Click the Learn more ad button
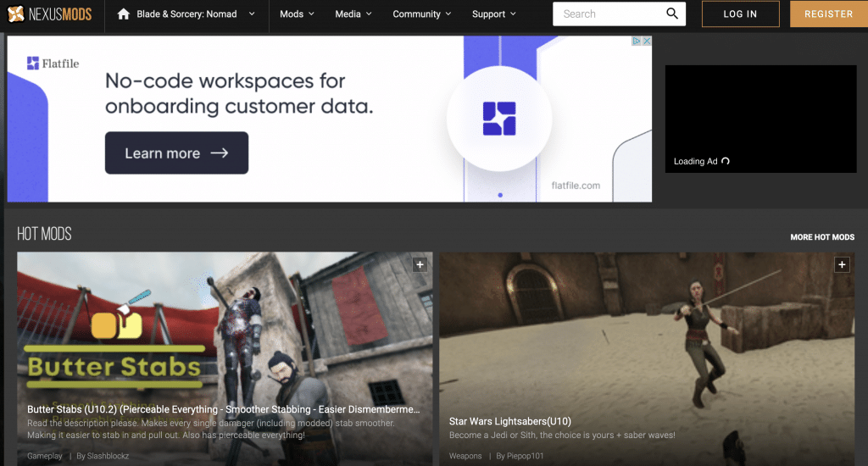Image resolution: width=868 pixels, height=466 pixels. point(176,153)
